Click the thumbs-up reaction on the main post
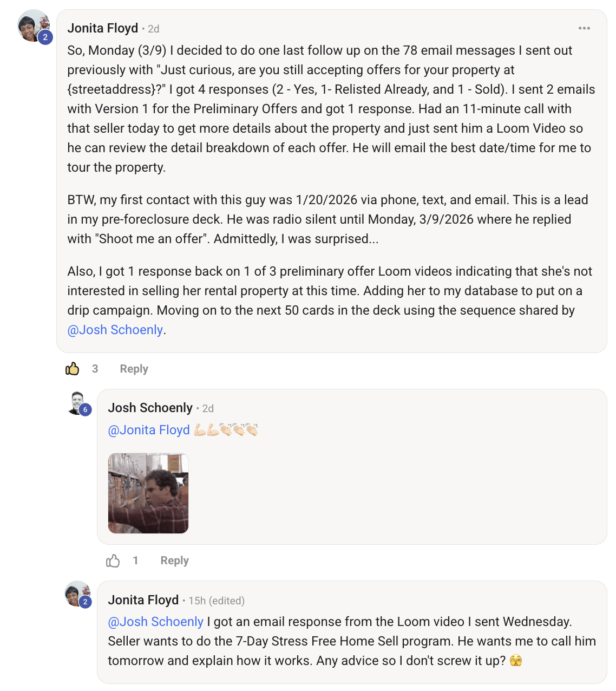Screen dimensions: 616x691 pyautogui.click(x=72, y=368)
